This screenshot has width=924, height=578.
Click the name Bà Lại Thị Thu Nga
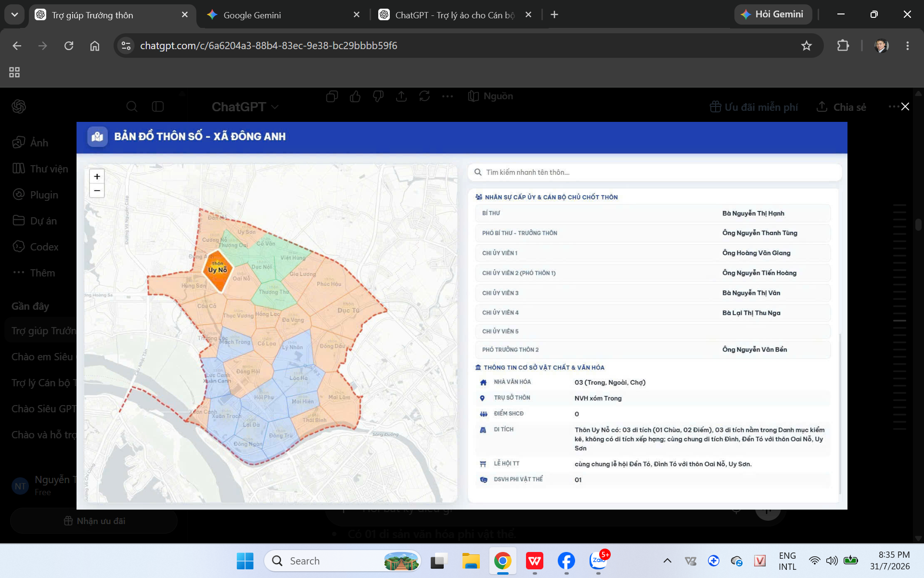pos(751,313)
